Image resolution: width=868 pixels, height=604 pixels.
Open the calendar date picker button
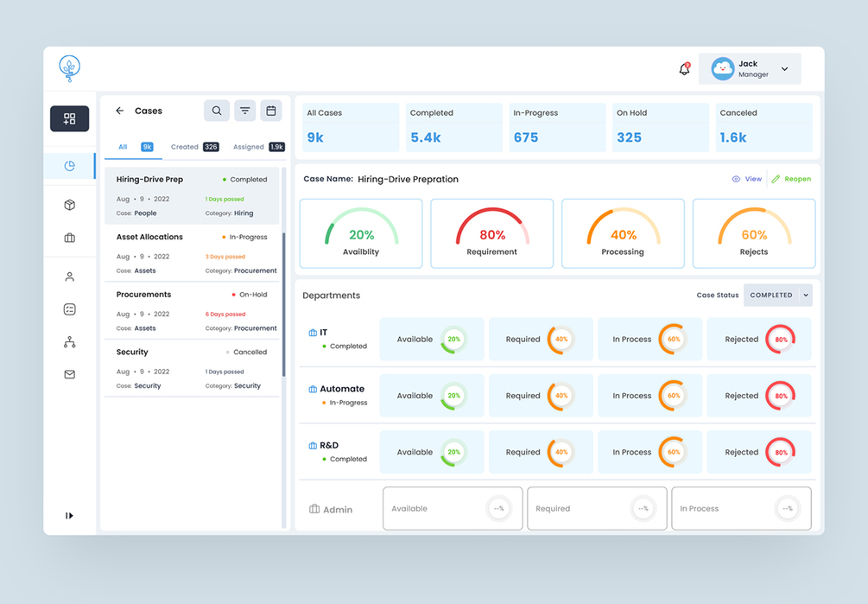coord(271,111)
